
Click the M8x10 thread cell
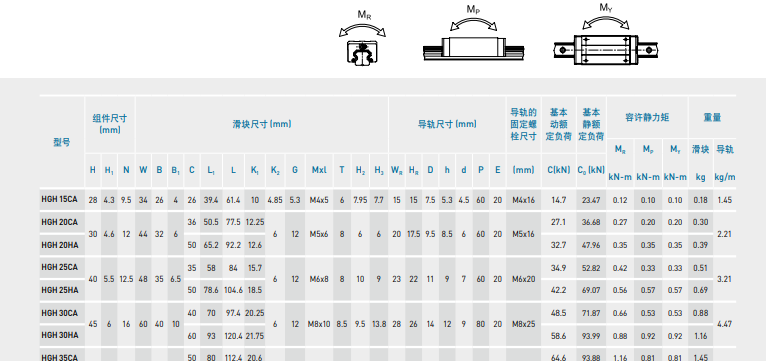click(x=319, y=324)
